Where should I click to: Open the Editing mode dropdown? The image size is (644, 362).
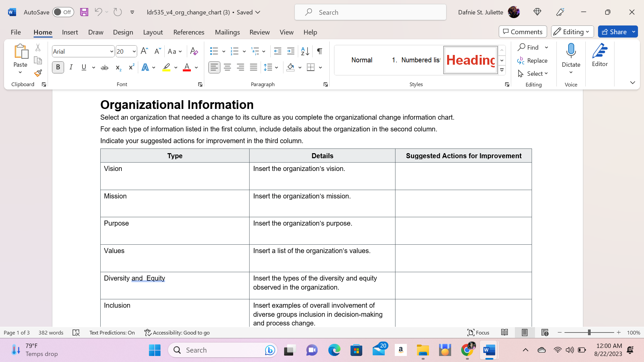pyautogui.click(x=572, y=32)
